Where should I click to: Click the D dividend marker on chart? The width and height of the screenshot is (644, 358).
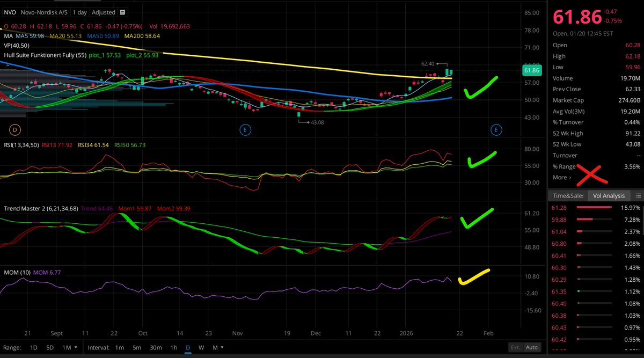click(14, 129)
